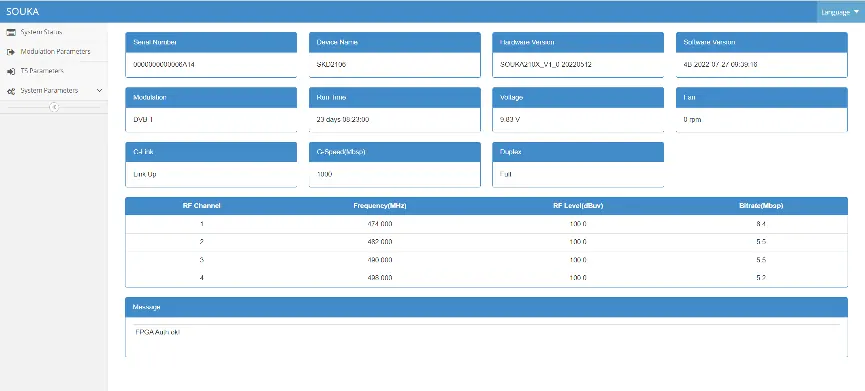Click RF level value in channel 3 row
This screenshot has height=391, width=865.
click(578, 260)
